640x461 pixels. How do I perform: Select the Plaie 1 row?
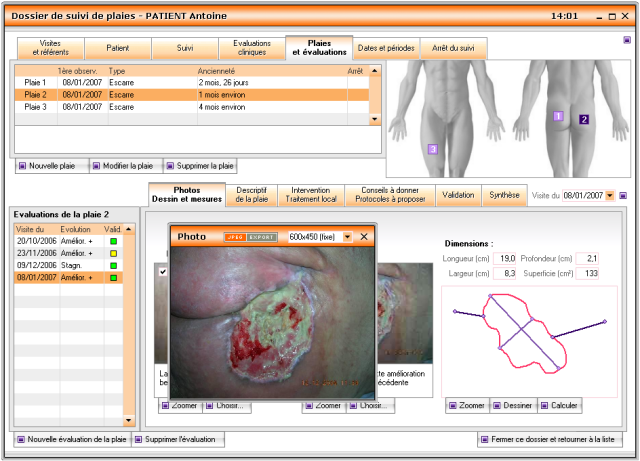click(x=192, y=82)
